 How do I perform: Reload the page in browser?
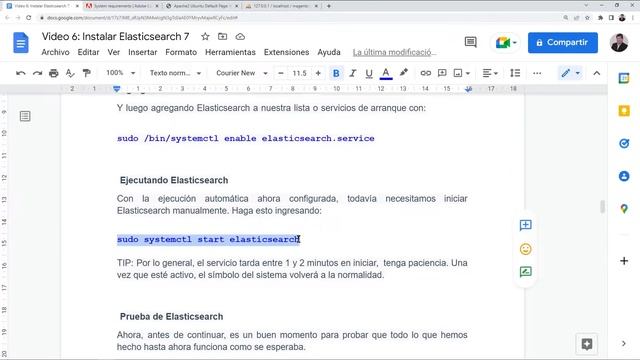click(x=29, y=18)
